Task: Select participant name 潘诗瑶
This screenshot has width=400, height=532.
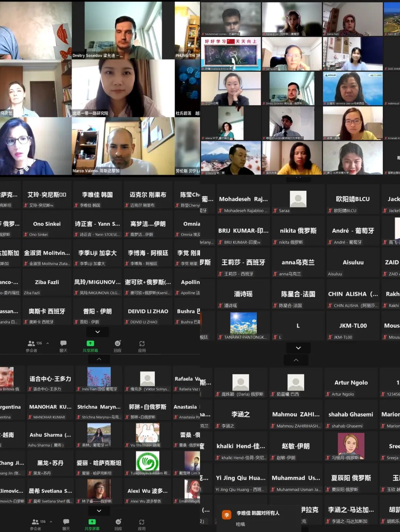Action: coord(243,294)
